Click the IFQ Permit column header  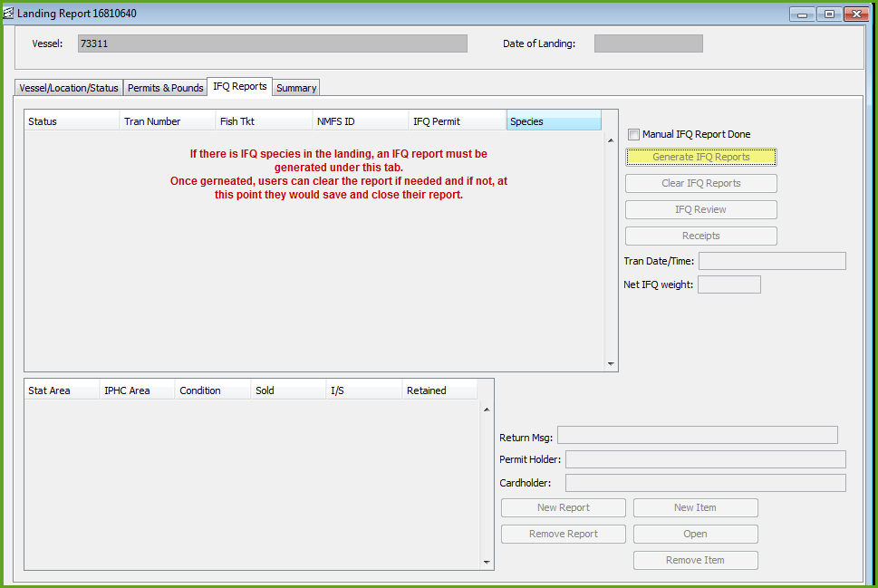coord(457,121)
